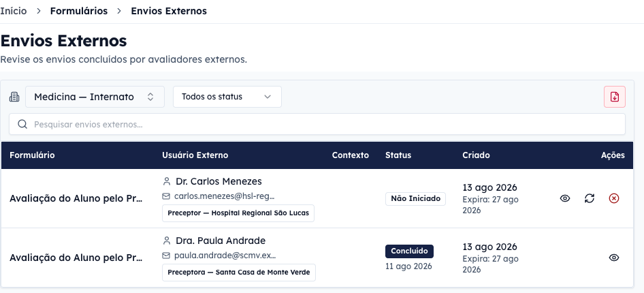Open Formulários breadcrumb link
Viewport: 644px width, 293px height.
coord(79,11)
